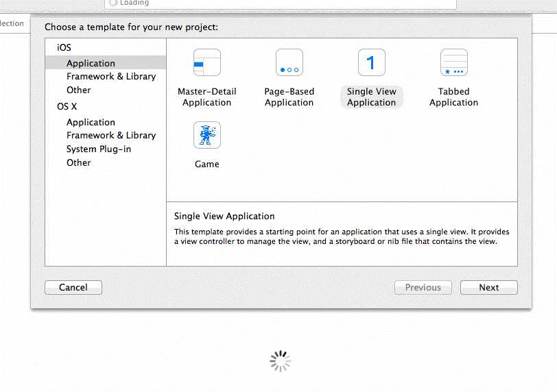Select the Page-Based Application template icon
The image size is (557, 392).
point(289,62)
